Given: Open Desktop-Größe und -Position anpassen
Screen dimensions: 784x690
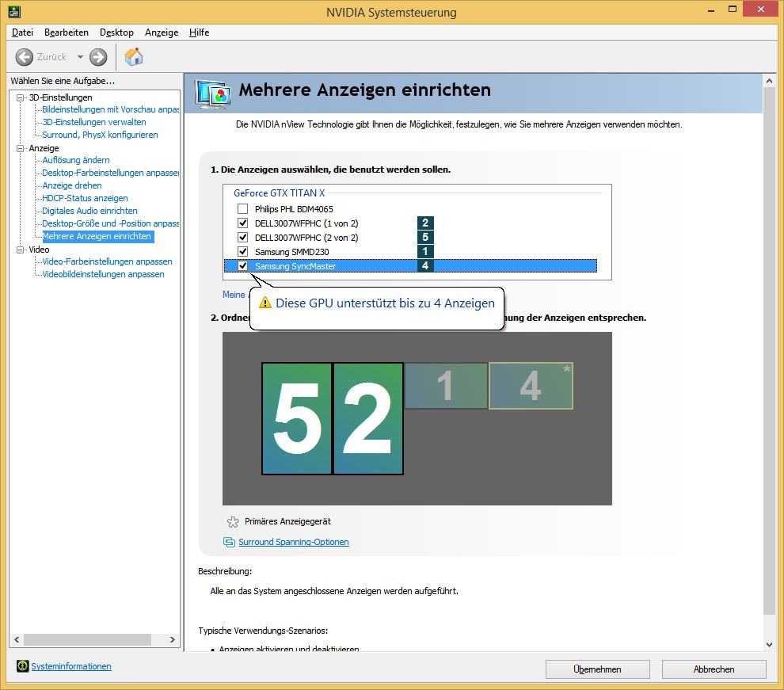Looking at the screenshot, I should [111, 223].
